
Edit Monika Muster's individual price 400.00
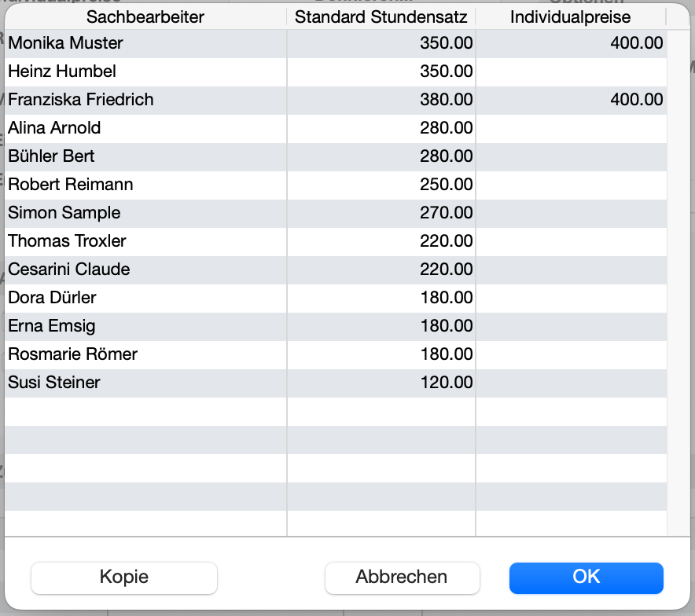point(636,43)
